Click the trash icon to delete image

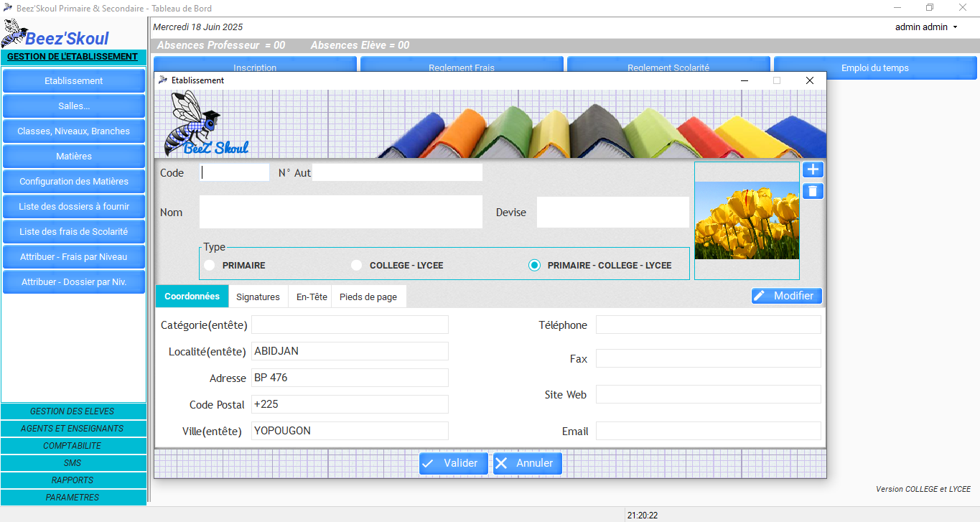(x=813, y=191)
